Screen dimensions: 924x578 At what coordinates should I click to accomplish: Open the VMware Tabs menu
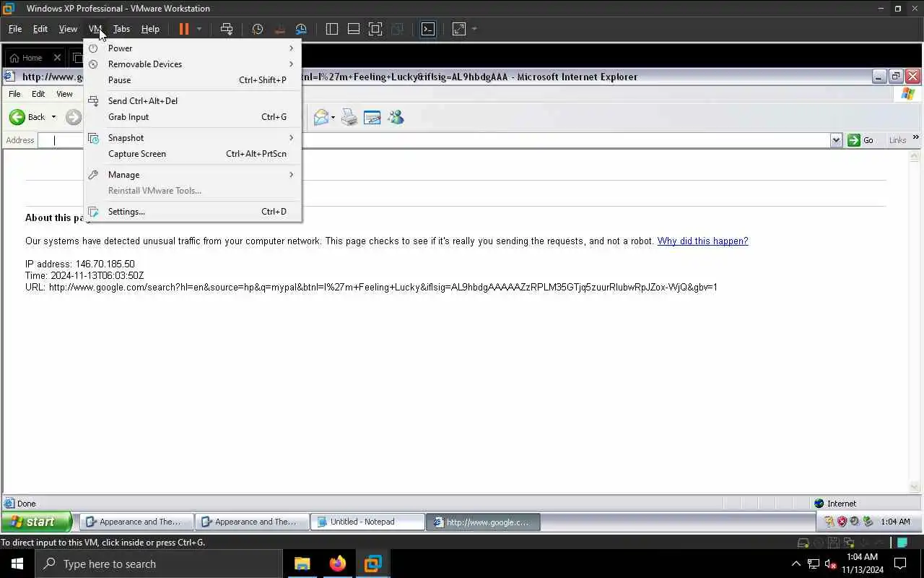click(121, 29)
